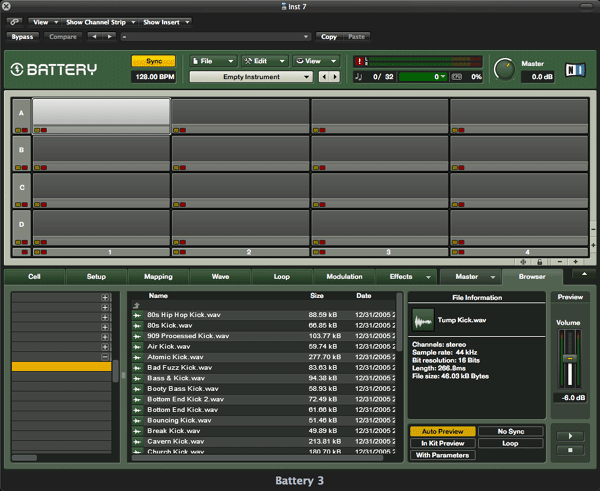Switch to the Mapping tab
Screen dimensions: 600x491
click(x=158, y=277)
